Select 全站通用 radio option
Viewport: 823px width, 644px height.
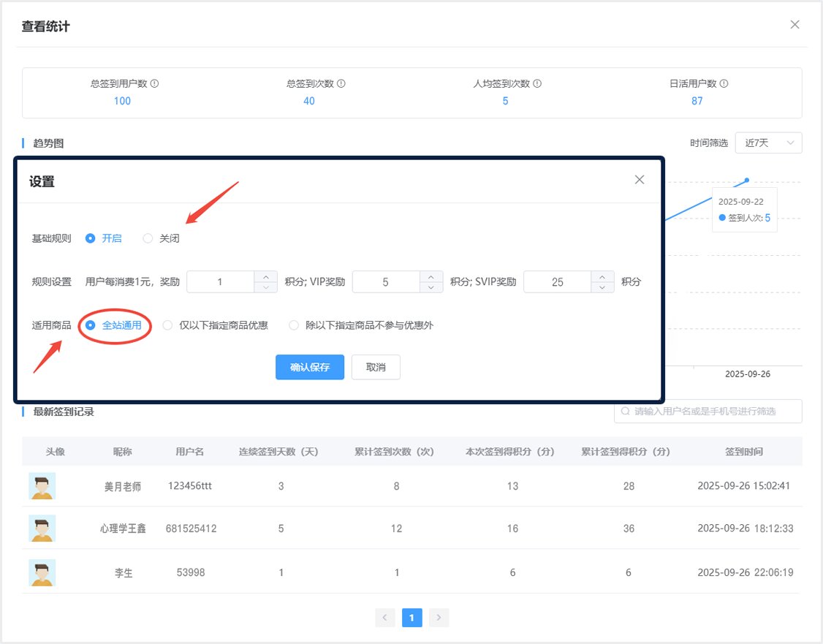coord(91,325)
